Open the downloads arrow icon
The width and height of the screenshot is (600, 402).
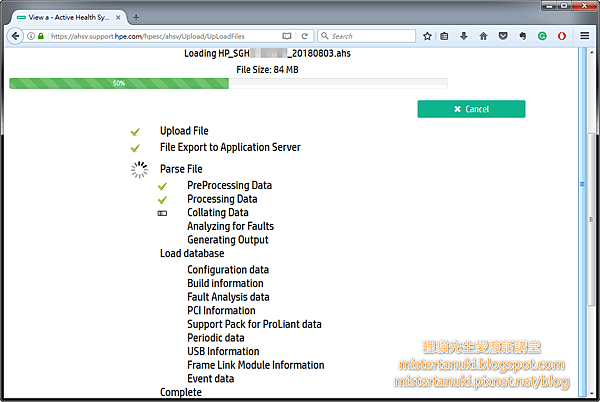[464, 36]
